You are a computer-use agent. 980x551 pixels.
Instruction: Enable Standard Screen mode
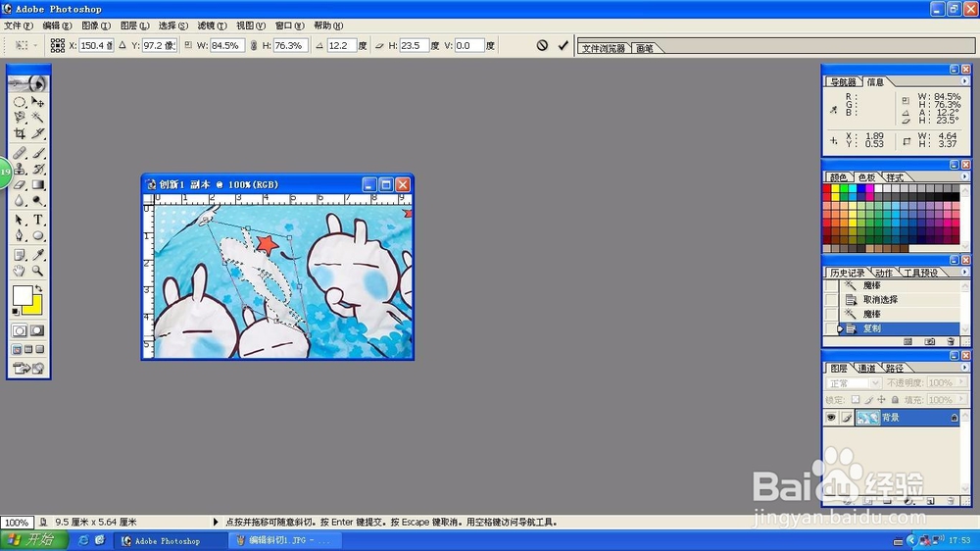click(17, 350)
